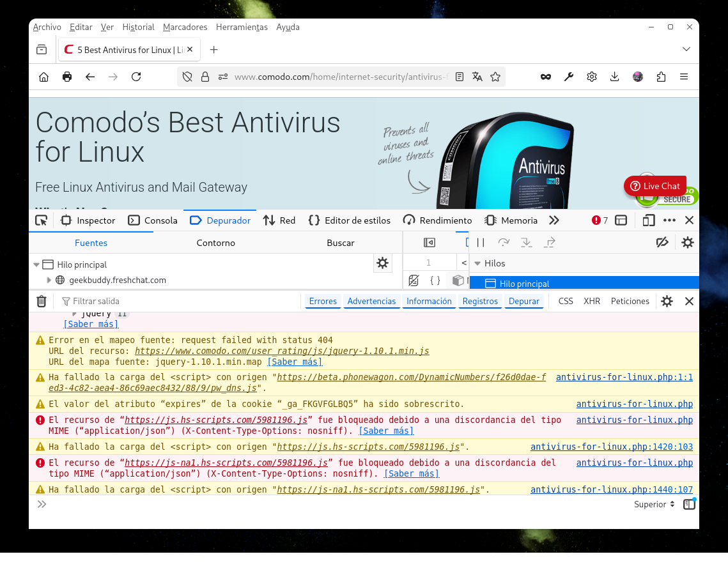
Task: Toggle the XHR filter
Action: pos(591,301)
